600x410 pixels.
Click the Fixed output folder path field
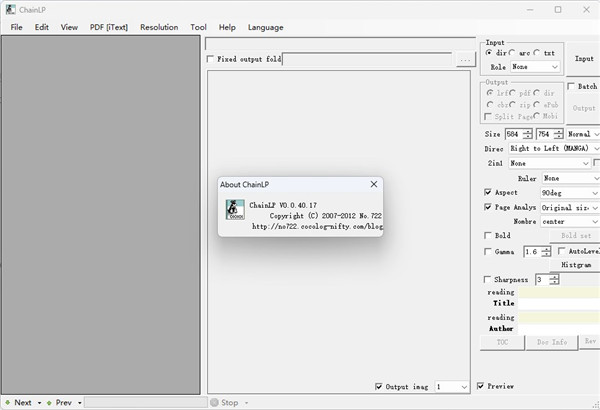point(367,59)
